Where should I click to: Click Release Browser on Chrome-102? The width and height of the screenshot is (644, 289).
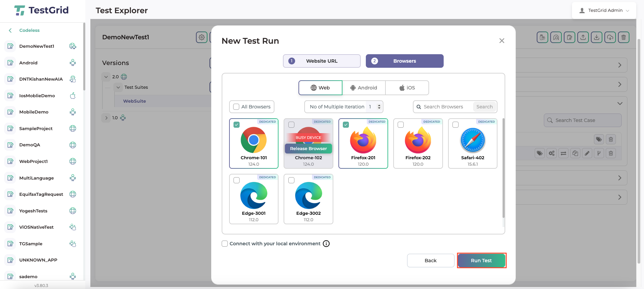coord(308,148)
